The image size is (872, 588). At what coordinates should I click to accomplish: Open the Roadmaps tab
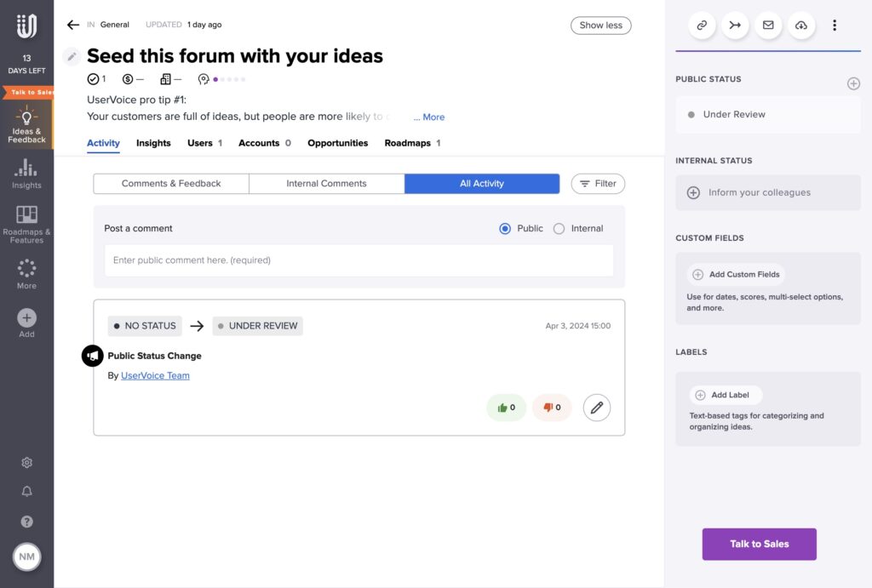(x=407, y=143)
